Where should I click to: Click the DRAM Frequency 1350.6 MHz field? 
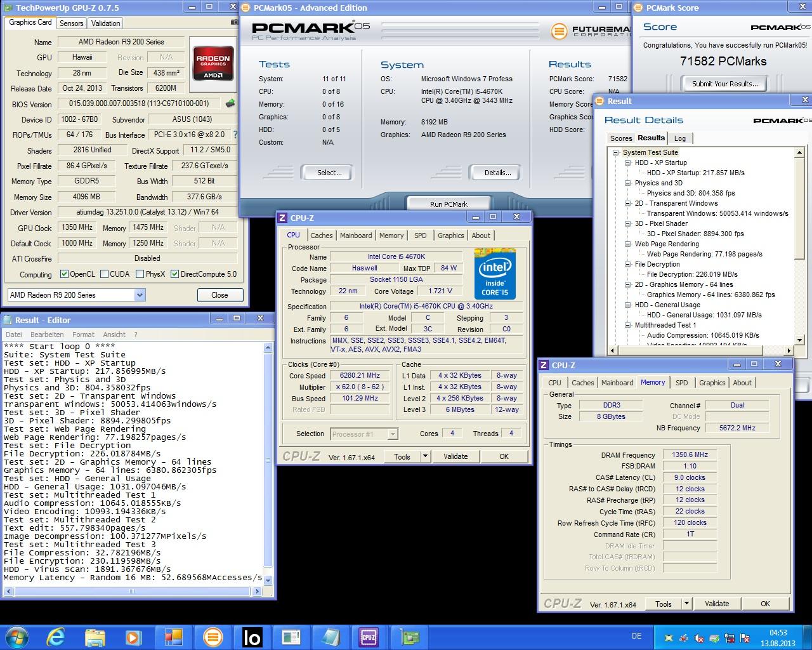point(690,455)
